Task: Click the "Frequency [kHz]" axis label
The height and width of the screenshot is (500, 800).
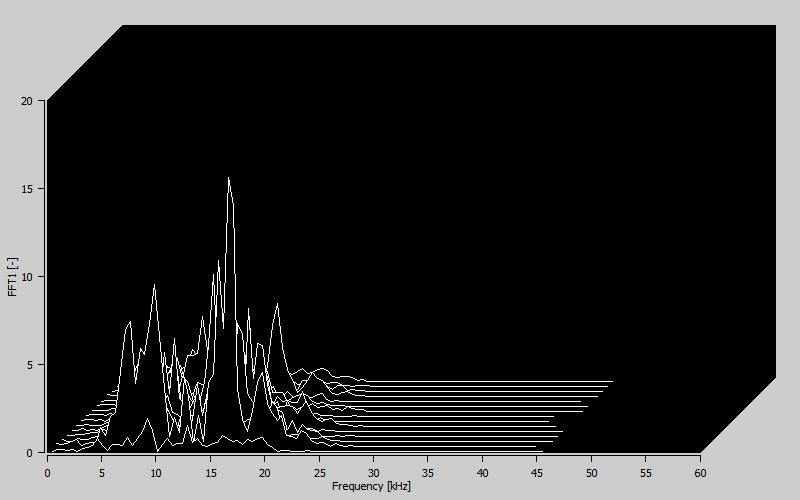Action: click(x=371, y=486)
